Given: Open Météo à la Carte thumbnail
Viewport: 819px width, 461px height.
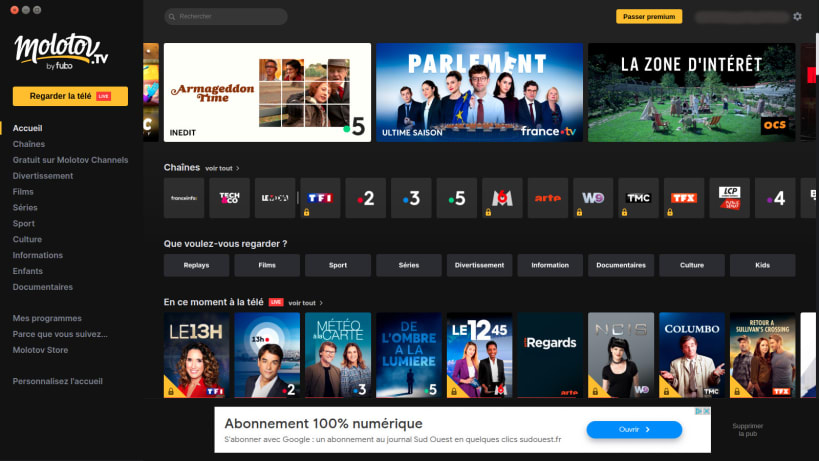Looking at the screenshot, I should (338, 355).
